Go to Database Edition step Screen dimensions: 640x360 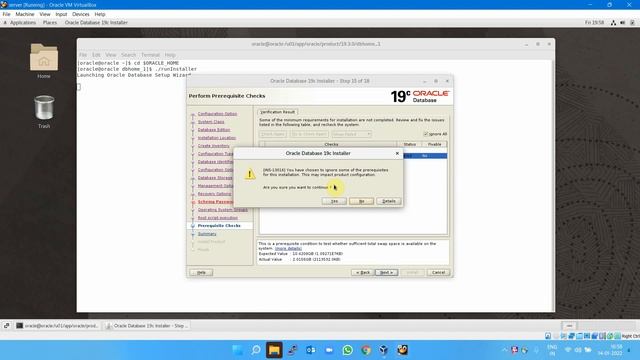(x=214, y=130)
